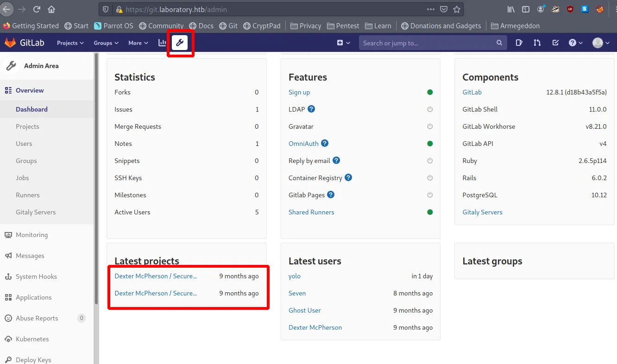The width and height of the screenshot is (617, 364).
Task: Open the page actions three-dots icon
Action: click(431, 9)
